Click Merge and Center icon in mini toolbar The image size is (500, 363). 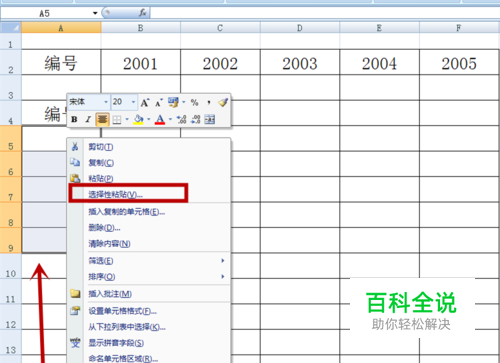[210, 119]
